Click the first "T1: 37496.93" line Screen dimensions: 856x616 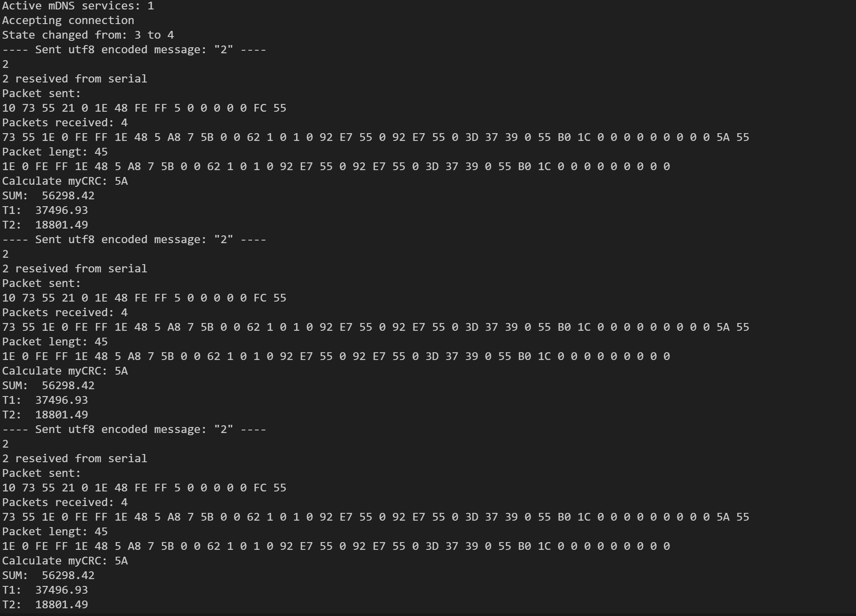tap(45, 210)
